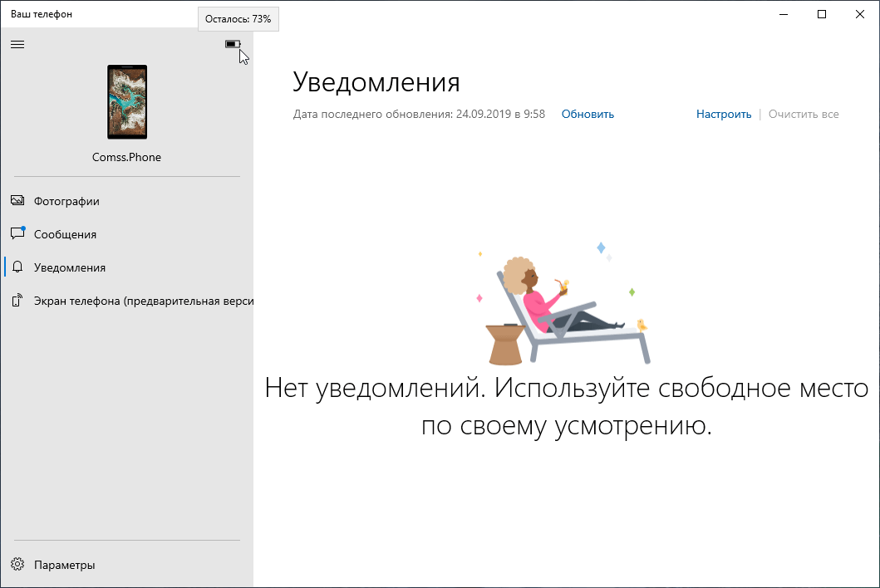Click the Параметры gear icon
This screenshot has height=588, width=880.
coord(17,565)
